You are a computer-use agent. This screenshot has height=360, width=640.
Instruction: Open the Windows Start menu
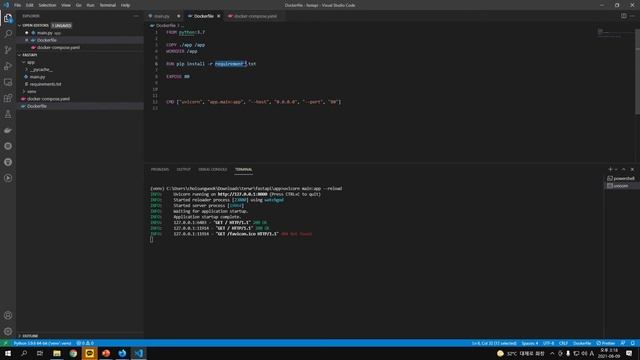[x=8, y=353]
